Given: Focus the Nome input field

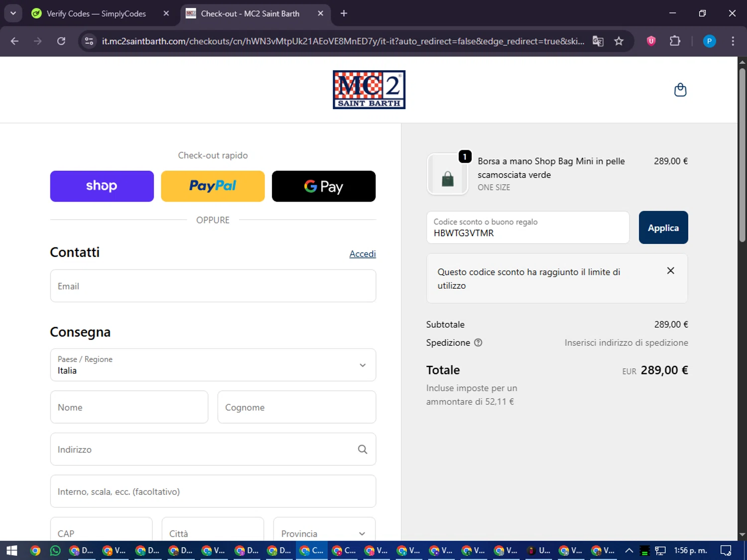Looking at the screenshot, I should coord(129,407).
